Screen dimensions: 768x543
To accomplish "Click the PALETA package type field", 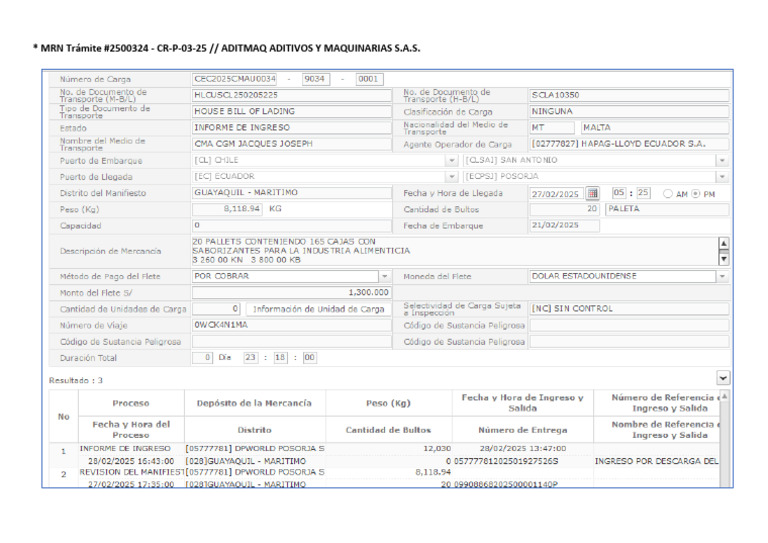I will pos(667,209).
